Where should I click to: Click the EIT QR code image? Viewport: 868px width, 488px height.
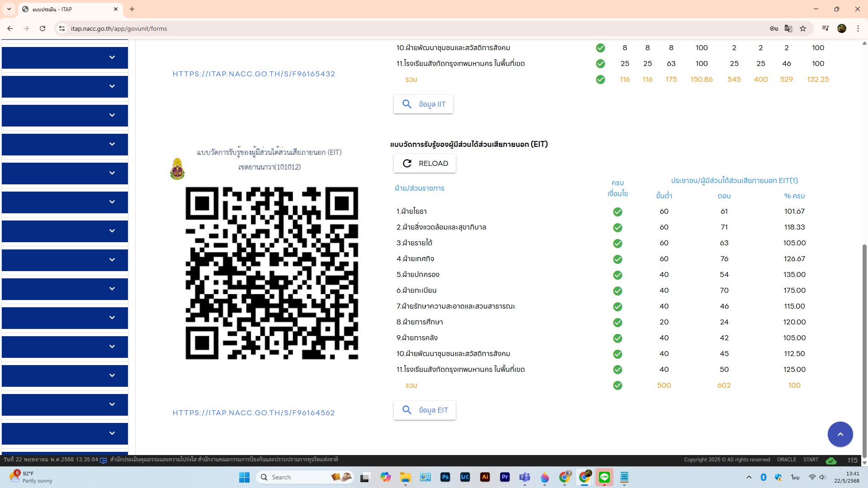pos(272,273)
